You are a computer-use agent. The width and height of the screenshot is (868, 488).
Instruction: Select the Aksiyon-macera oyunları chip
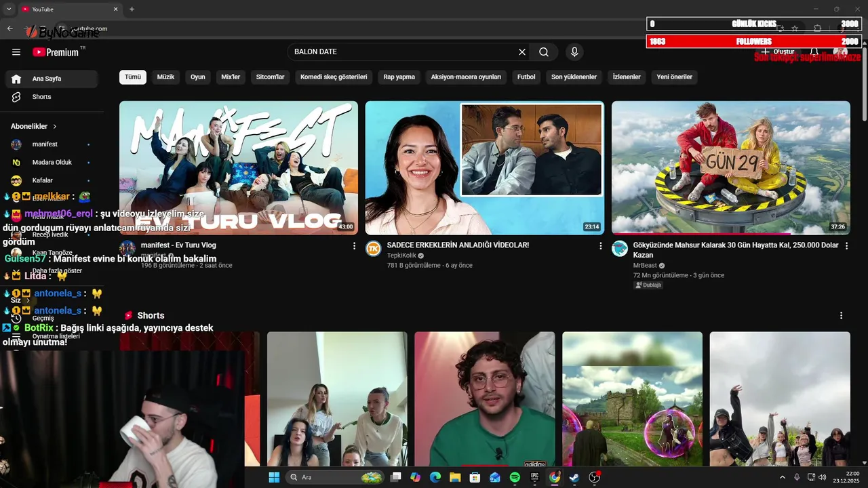pos(466,77)
